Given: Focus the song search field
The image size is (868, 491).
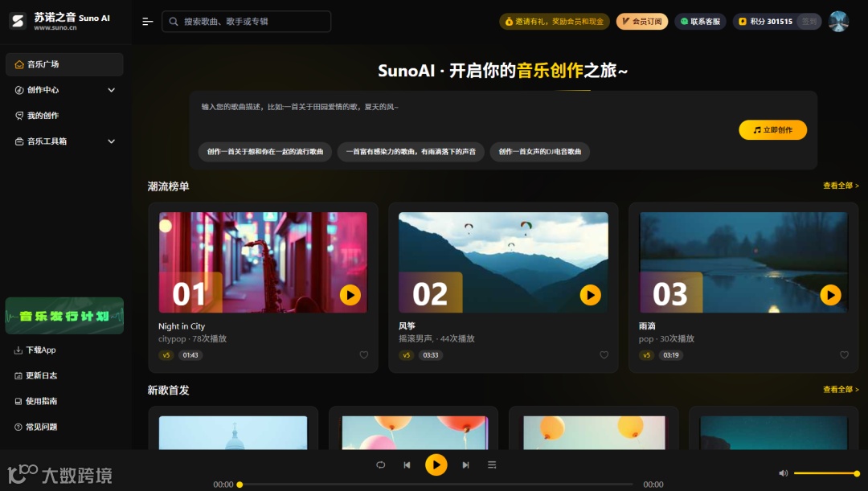Looking at the screenshot, I should click(247, 22).
